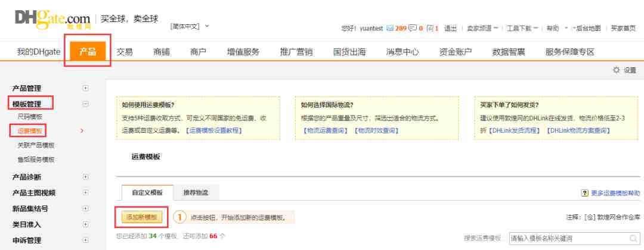Screen dimensions: 644x250
Task: Go to 我的DHgate menu tab
Action: [39, 52]
